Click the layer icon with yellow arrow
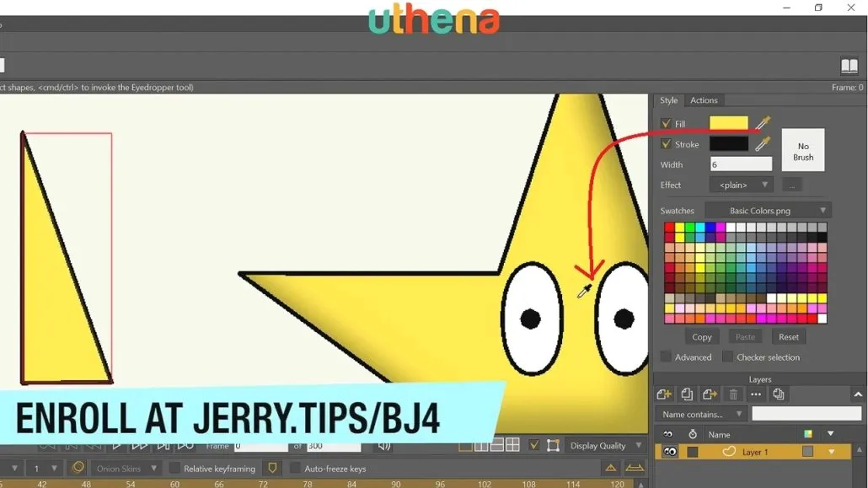The image size is (868, 488). point(710,394)
